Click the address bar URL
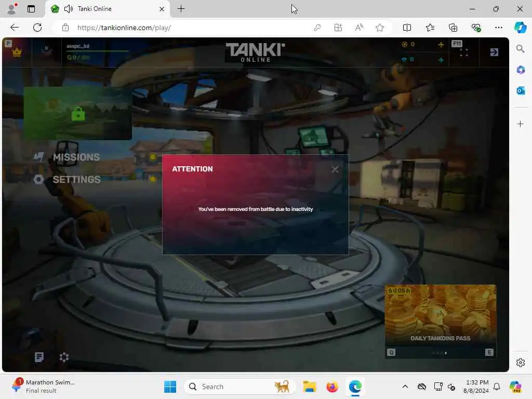Screen dimensions: 532x399 click(124, 28)
